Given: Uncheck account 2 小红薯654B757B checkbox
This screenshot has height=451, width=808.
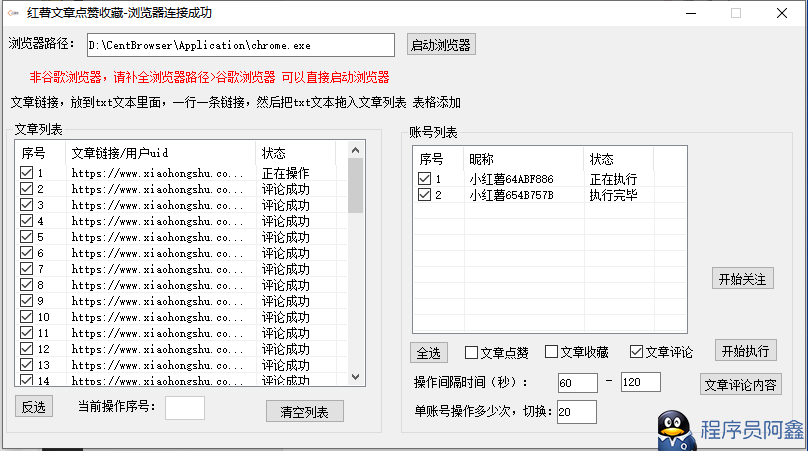Looking at the screenshot, I should pyautogui.click(x=424, y=195).
